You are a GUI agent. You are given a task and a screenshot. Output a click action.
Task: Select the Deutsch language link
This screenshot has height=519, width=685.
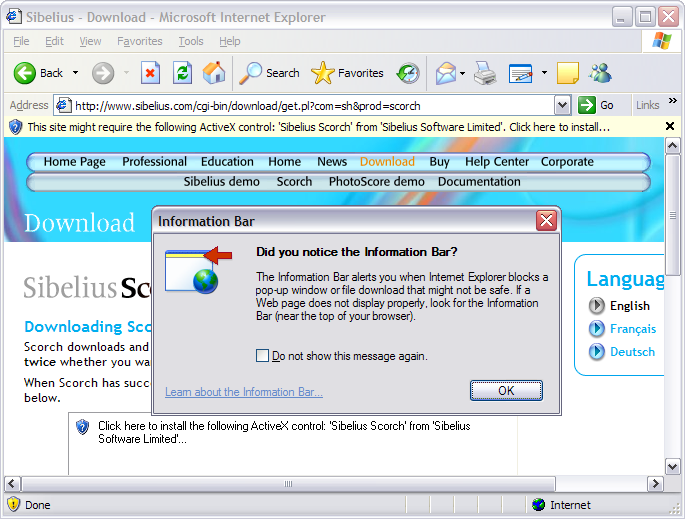(x=632, y=352)
